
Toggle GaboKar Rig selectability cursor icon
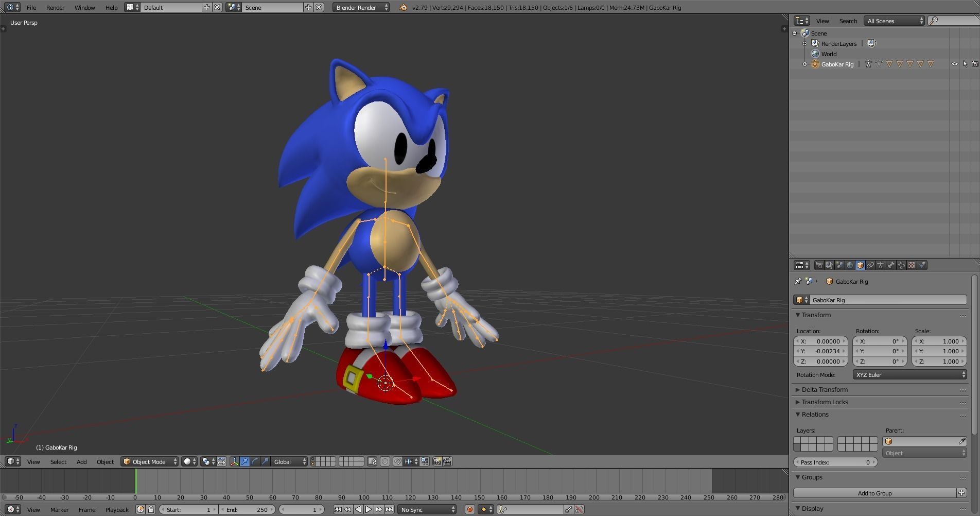[965, 64]
